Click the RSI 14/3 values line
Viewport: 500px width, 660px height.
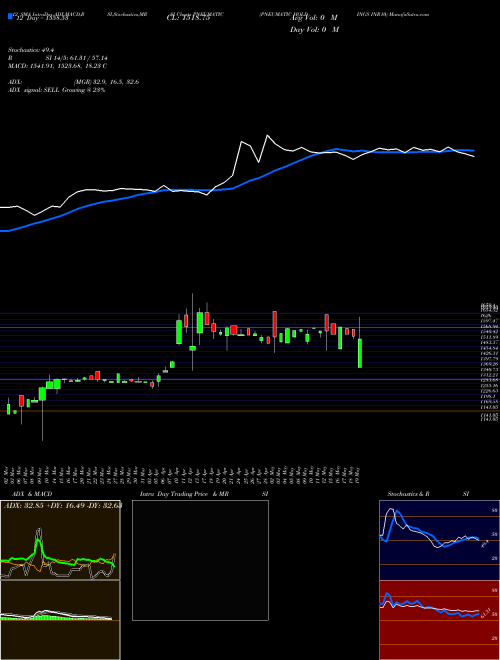(57, 58)
